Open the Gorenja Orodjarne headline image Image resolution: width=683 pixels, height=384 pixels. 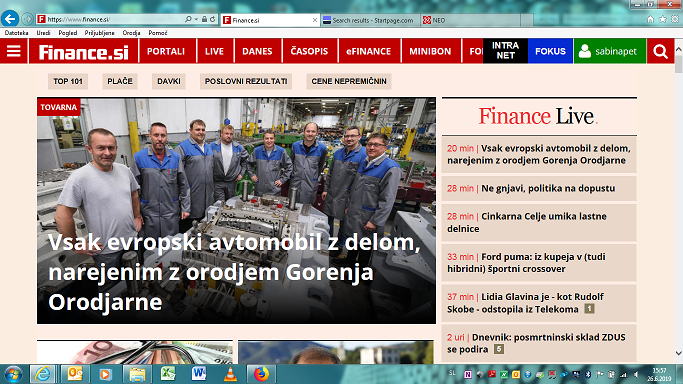pyautogui.click(x=236, y=210)
